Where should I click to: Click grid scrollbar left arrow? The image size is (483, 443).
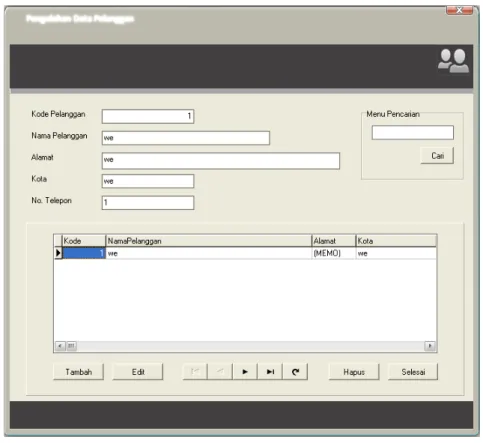[60, 346]
